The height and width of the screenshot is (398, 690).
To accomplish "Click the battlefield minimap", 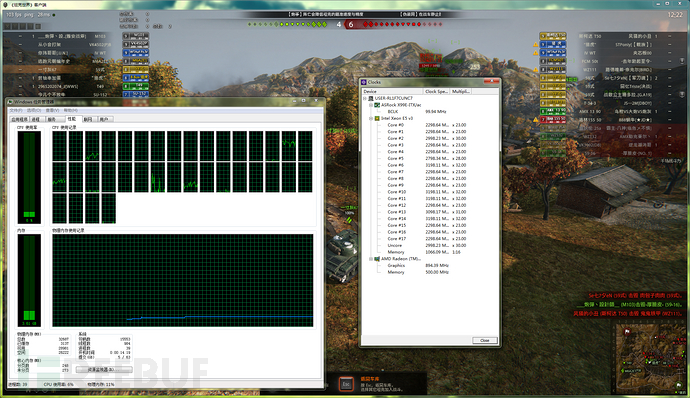I will click(650, 357).
